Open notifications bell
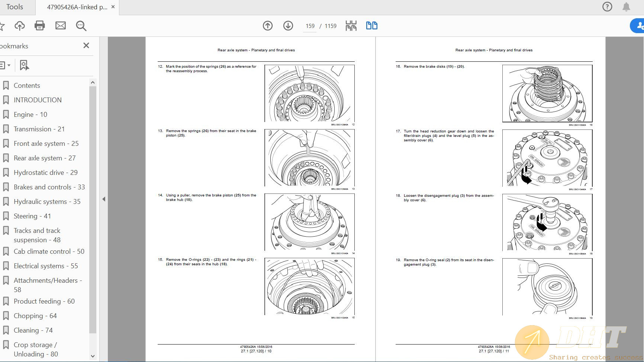This screenshot has height=362, width=644. point(627,7)
